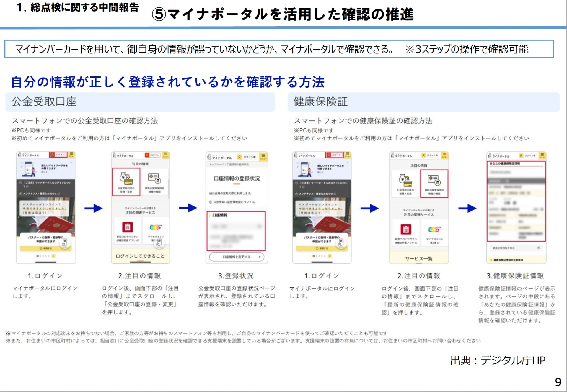The image size is (567, 392).
Task: Click 口座情報を変更する arrow button
Action: click(x=237, y=257)
